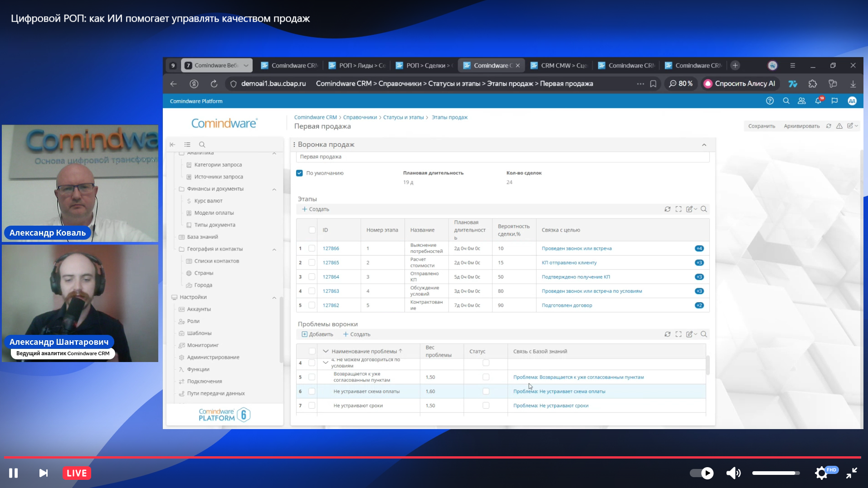Open browser downloads arrow

pos(853,84)
